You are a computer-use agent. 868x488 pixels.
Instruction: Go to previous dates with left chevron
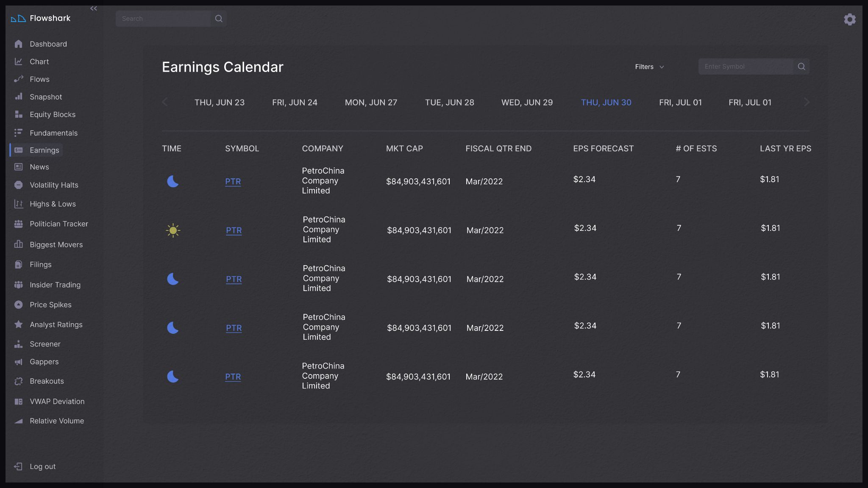(x=165, y=103)
